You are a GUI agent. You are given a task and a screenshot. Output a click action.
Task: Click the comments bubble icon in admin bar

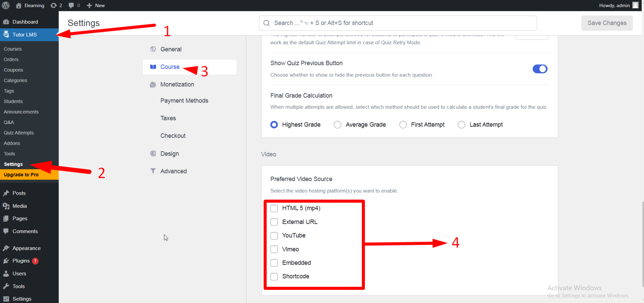pos(71,5)
